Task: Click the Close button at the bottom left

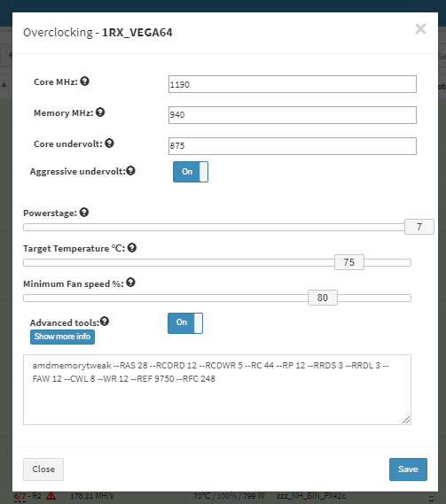Action: (43, 469)
